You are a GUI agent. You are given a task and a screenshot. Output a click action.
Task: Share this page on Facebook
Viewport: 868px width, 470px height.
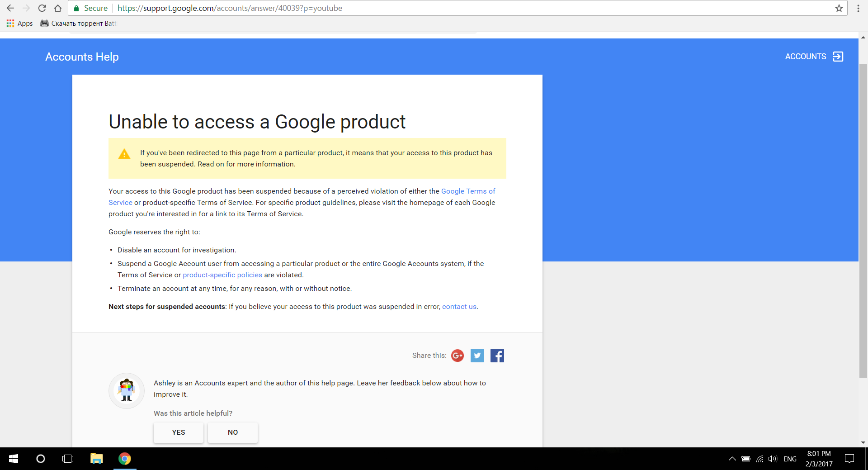click(497, 356)
